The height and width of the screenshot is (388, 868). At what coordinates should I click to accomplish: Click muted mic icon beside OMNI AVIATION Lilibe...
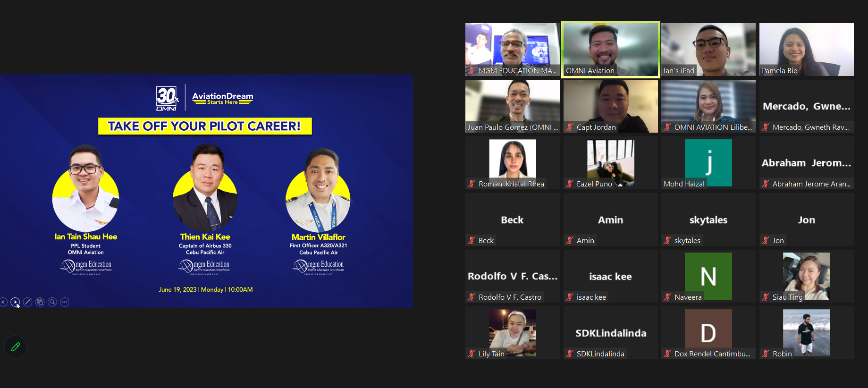point(667,127)
